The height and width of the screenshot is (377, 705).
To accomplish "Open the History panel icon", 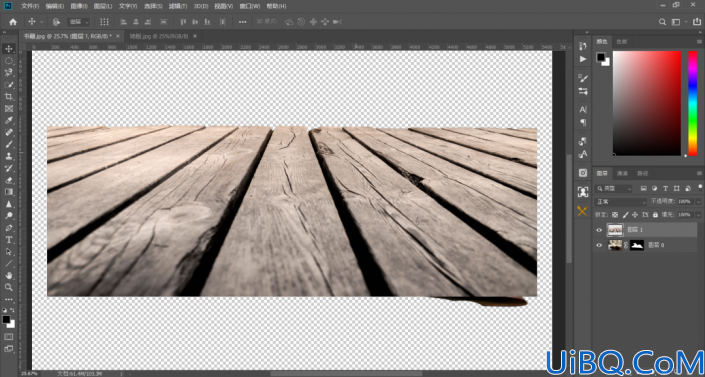I will [x=583, y=46].
